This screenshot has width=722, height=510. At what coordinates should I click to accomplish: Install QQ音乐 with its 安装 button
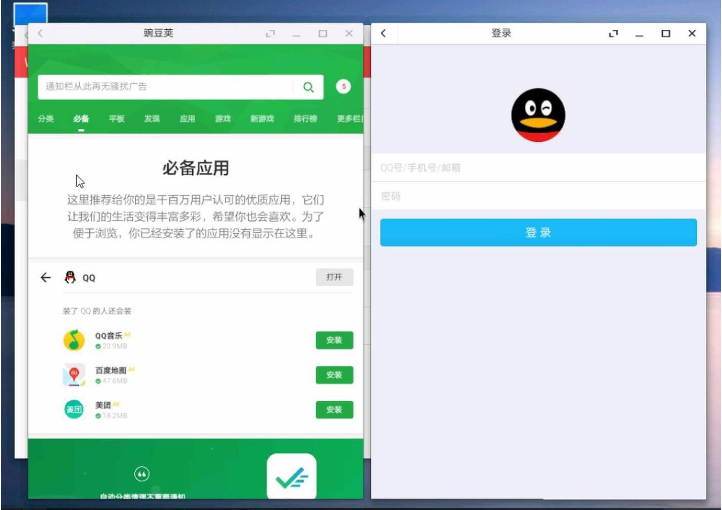pyautogui.click(x=334, y=340)
